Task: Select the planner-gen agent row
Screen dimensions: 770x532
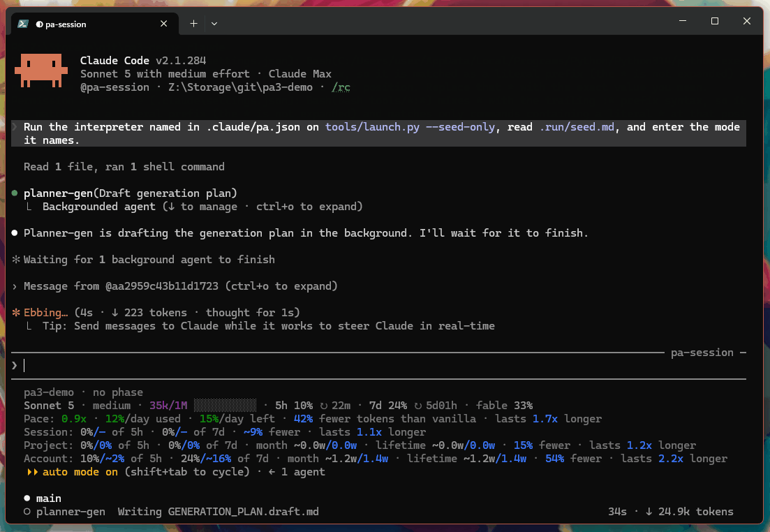Action: (378, 511)
